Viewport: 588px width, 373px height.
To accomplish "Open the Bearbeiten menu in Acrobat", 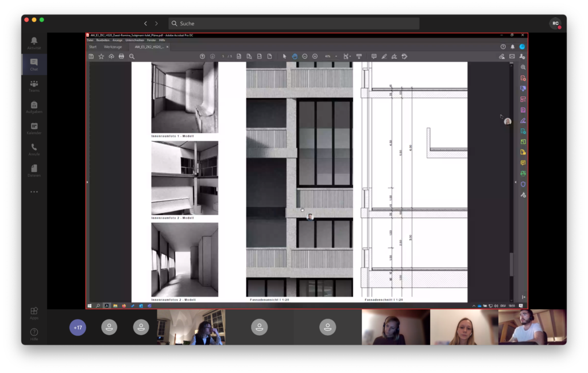I will [x=103, y=40].
